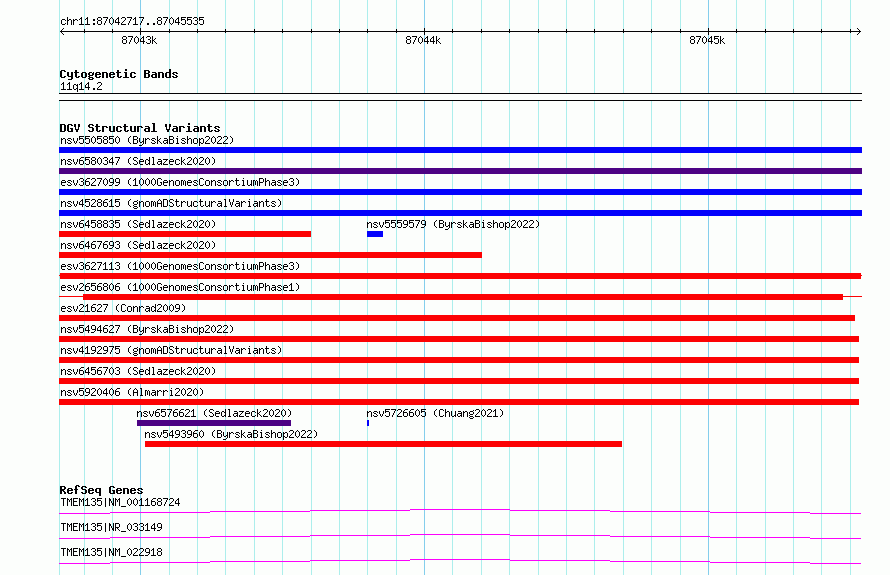Select the tiny blue nsv5726605 marker
The image size is (890, 575).
click(368, 423)
